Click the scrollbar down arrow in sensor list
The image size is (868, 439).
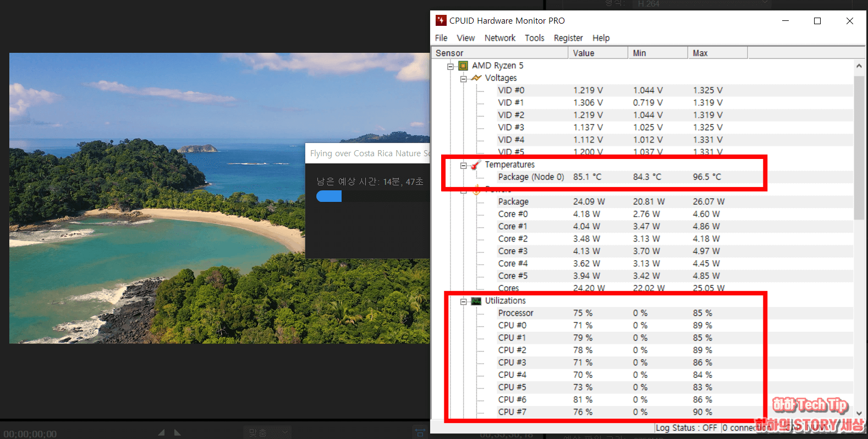tap(859, 414)
